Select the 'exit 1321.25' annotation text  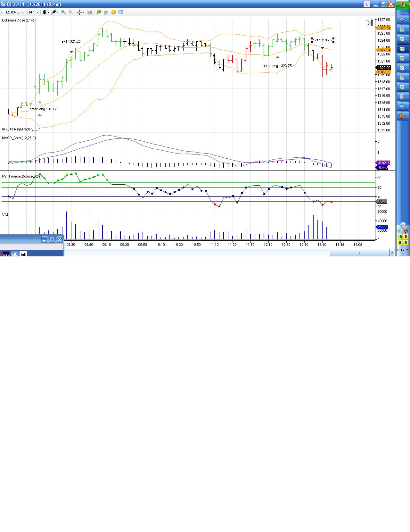click(x=71, y=41)
